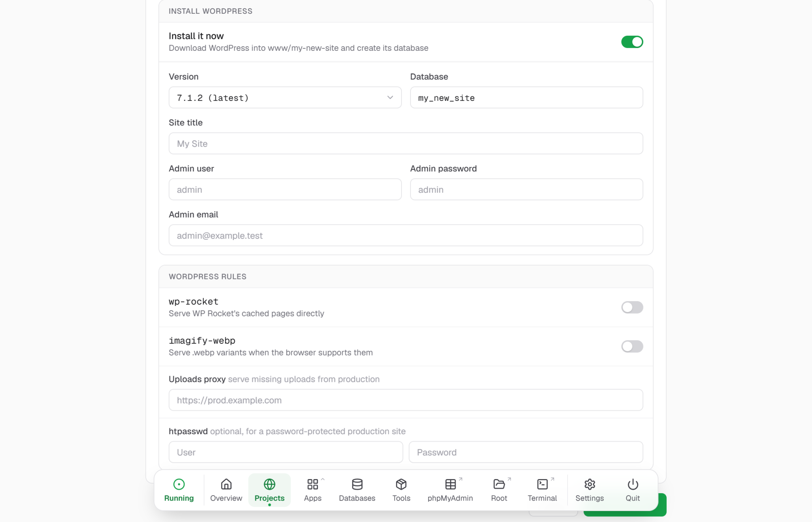Open the Settings gear icon
The width and height of the screenshot is (812, 522).
[590, 484]
